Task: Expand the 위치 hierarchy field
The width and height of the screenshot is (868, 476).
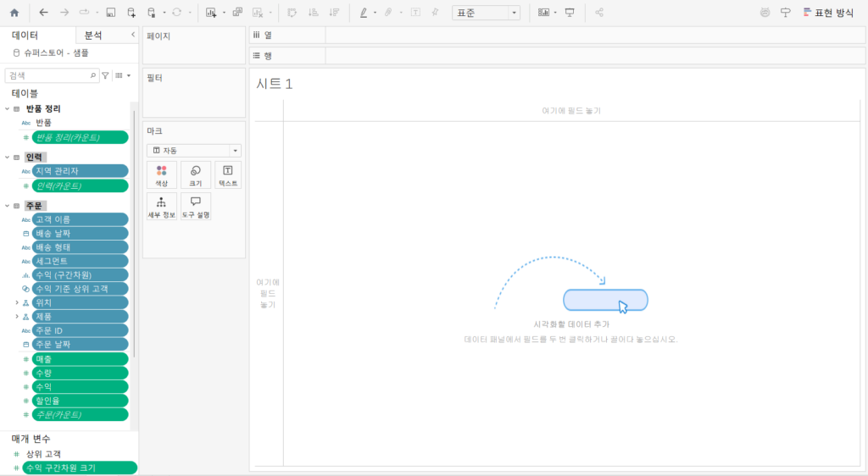Action: pos(16,302)
